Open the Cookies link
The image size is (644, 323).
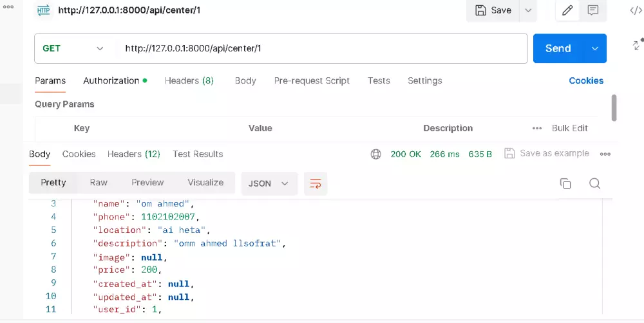click(586, 80)
